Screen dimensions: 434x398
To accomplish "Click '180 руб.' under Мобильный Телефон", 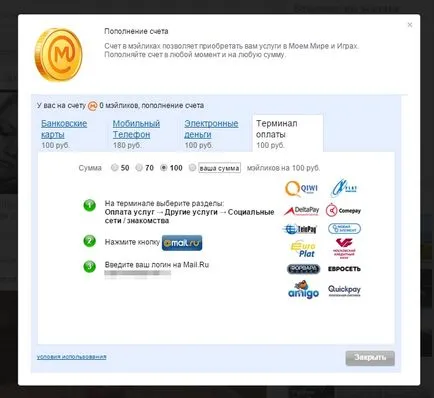I will (127, 145).
